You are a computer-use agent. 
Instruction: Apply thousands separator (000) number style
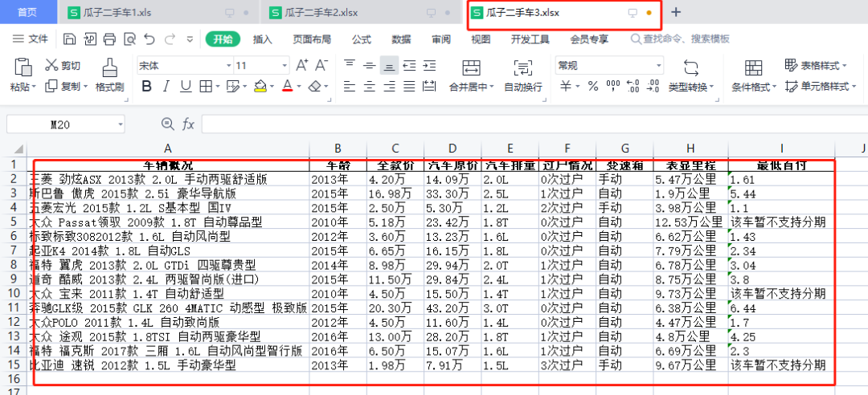[x=612, y=86]
